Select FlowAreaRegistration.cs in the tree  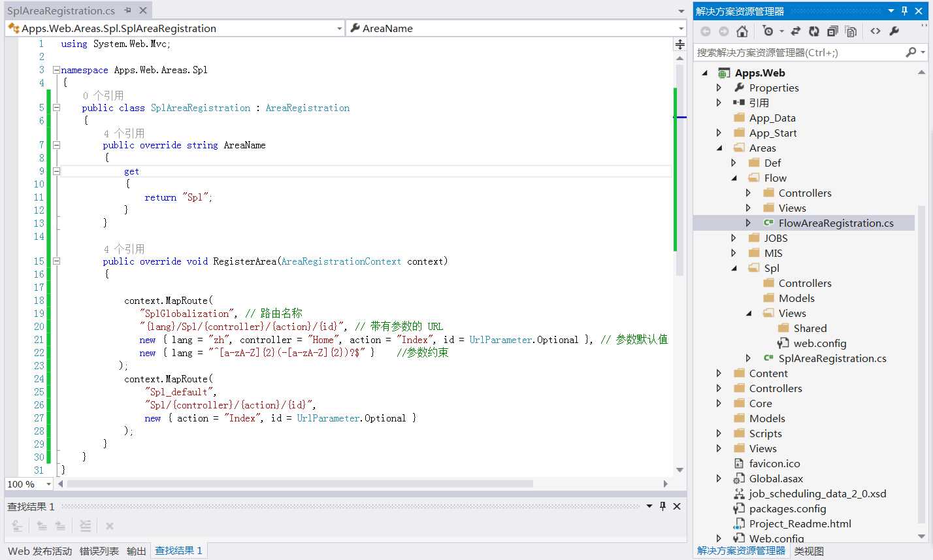click(x=836, y=223)
